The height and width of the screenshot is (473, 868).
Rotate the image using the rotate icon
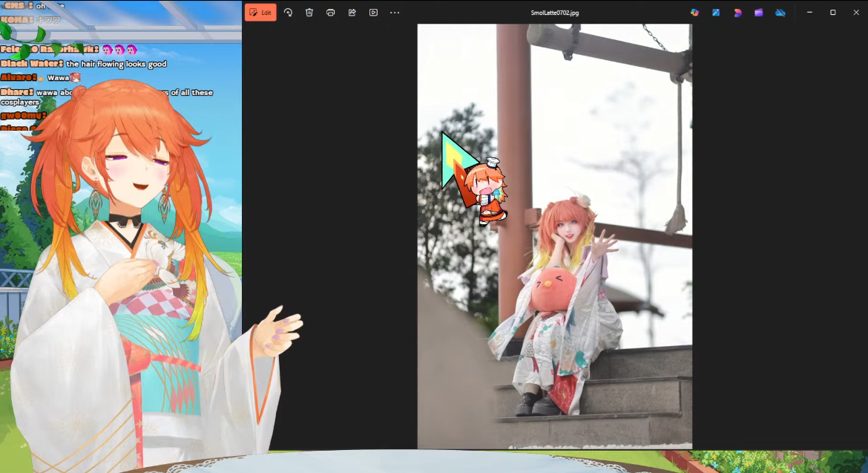point(288,12)
